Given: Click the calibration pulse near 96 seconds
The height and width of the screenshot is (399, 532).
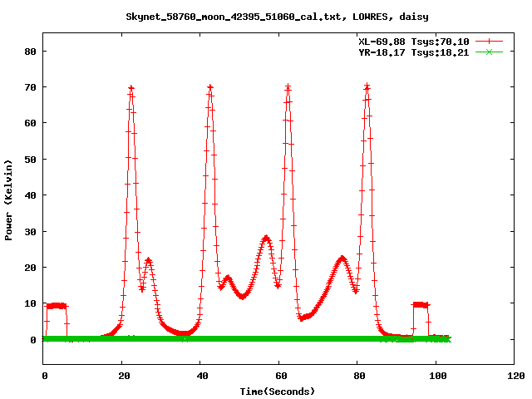Looking at the screenshot, I should (x=421, y=305).
